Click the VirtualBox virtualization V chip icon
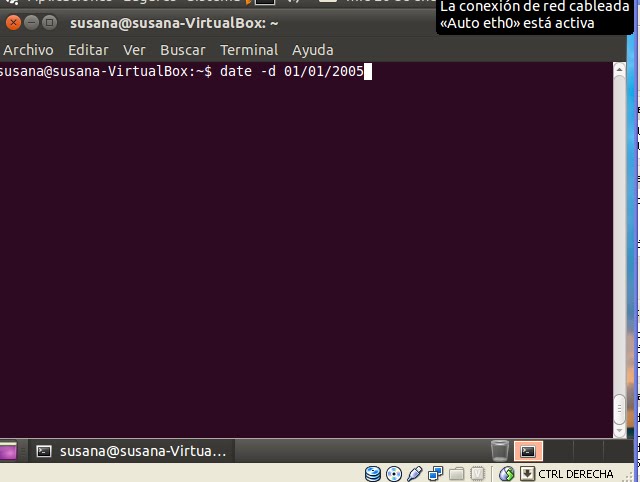This screenshot has width=640, height=482. coord(477,474)
